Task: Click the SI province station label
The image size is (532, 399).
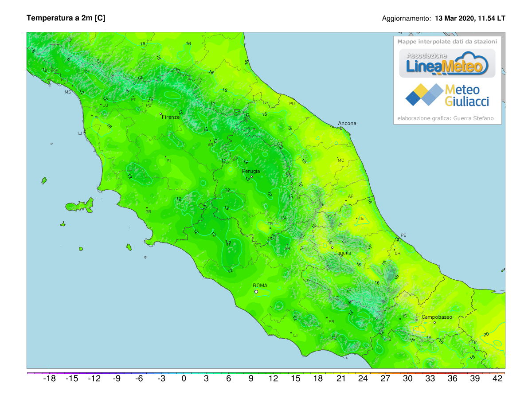Action: [168, 160]
